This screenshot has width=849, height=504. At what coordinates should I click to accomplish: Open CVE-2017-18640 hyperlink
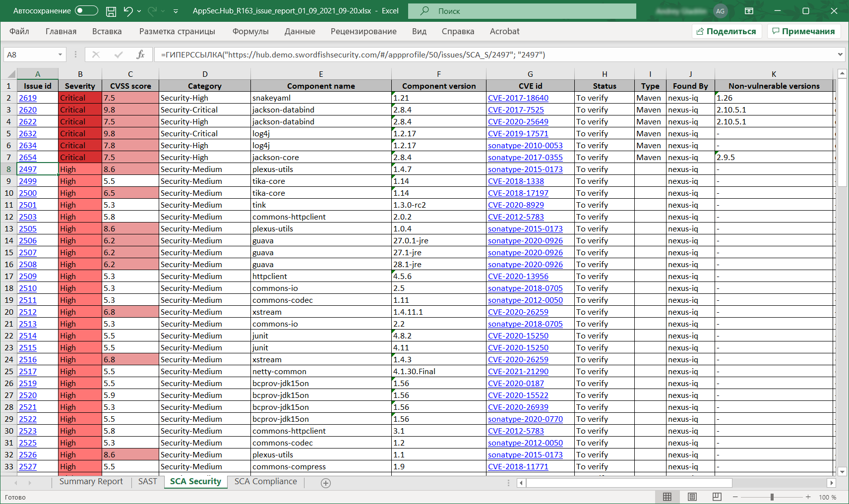(518, 98)
